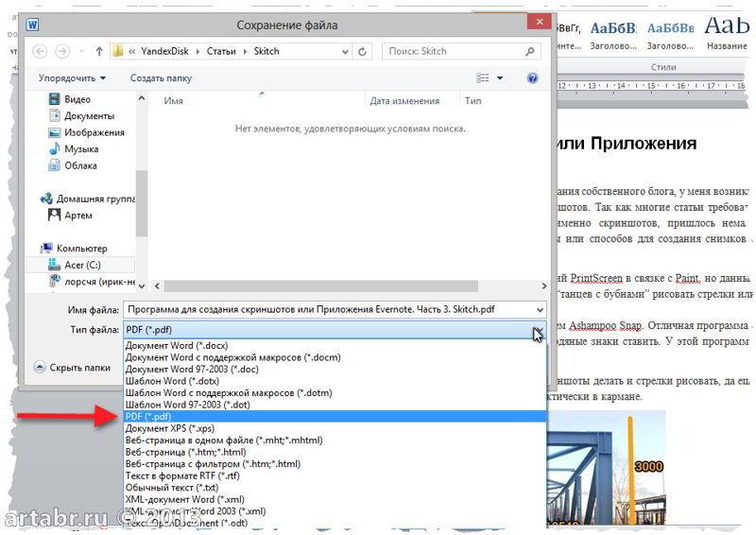The height and width of the screenshot is (535, 756).
Task: Click horizontal scrollbar right arrow
Action: click(x=543, y=286)
